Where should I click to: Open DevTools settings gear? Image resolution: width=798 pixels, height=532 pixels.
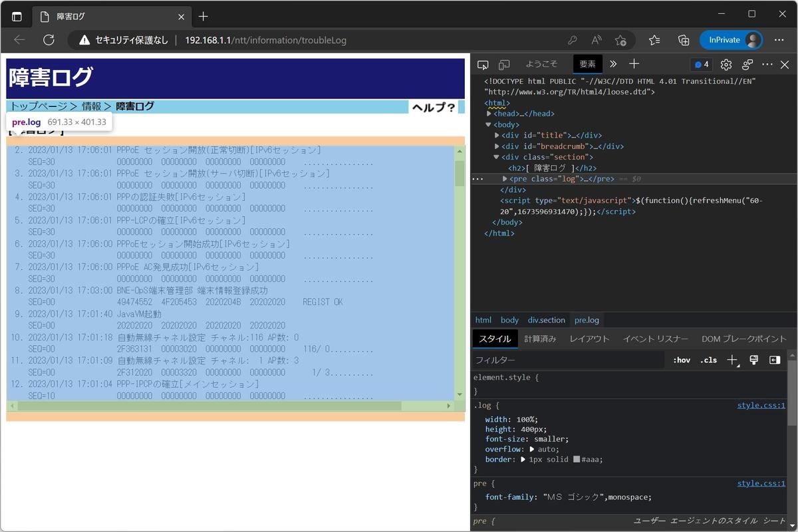[726, 65]
